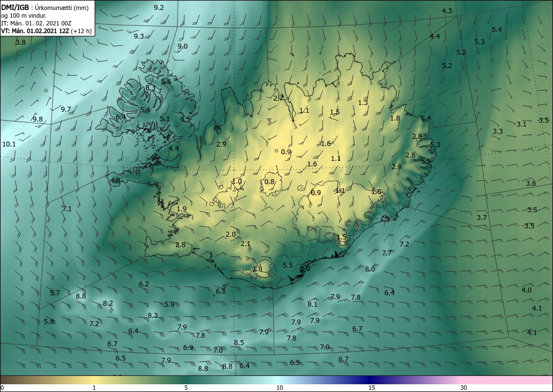Click the 2.0 value in south Iceland
This screenshot has width=553, height=392.
[x=231, y=234]
